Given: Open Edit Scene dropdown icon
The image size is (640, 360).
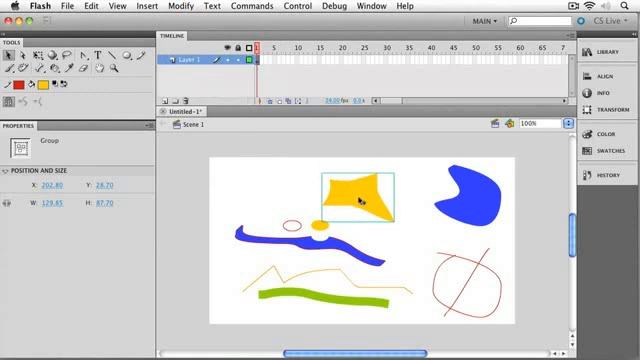Looking at the screenshot, I should pos(495,123).
